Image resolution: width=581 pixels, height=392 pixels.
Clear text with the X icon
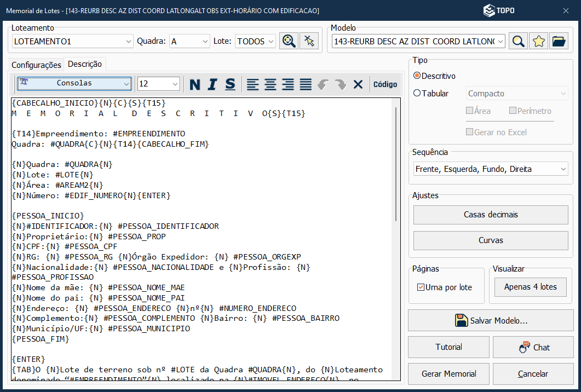(358, 84)
